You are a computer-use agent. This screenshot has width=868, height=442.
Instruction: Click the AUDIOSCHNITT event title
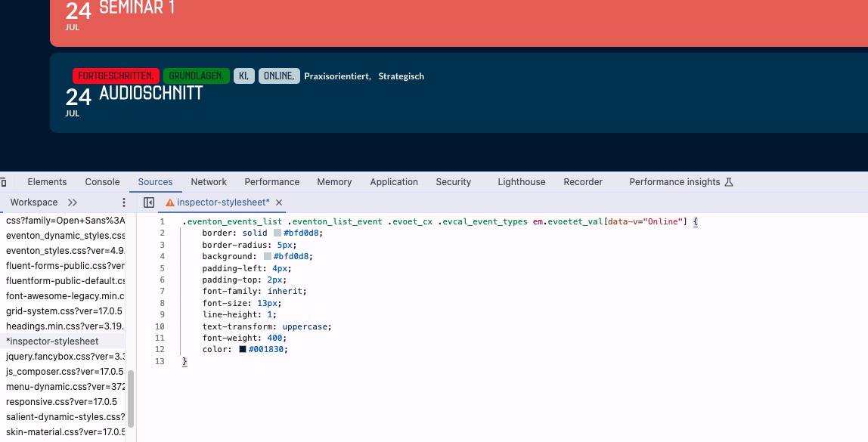(151, 94)
